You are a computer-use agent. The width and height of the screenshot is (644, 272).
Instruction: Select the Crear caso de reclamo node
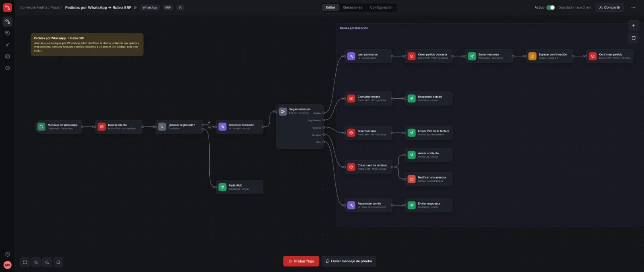click(x=368, y=167)
